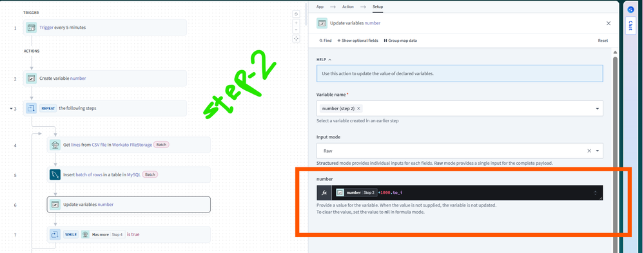Click the CSV file link in step 4
Screen dimensions: 644x253
click(x=99, y=145)
